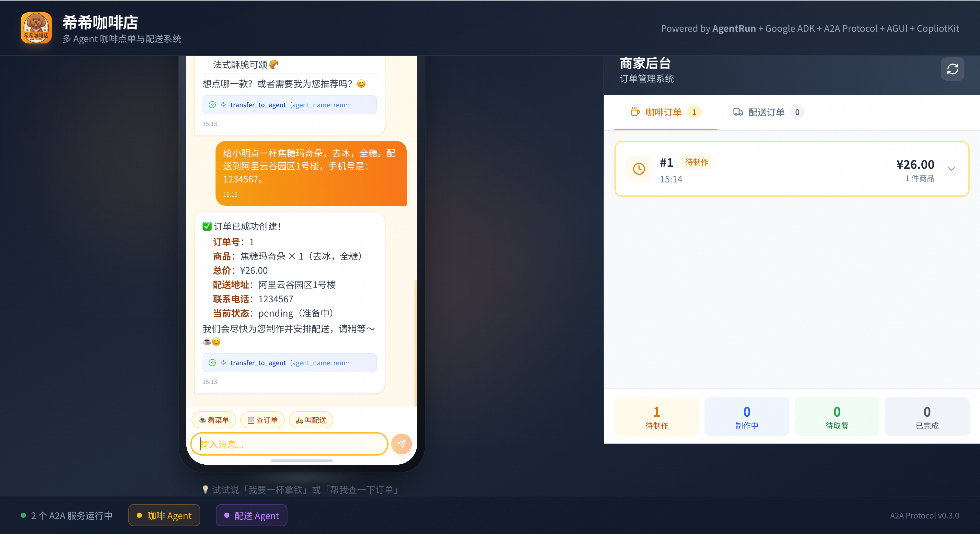Click the lightbulb hint icon below phone
This screenshot has width=980, height=534.
(x=205, y=489)
